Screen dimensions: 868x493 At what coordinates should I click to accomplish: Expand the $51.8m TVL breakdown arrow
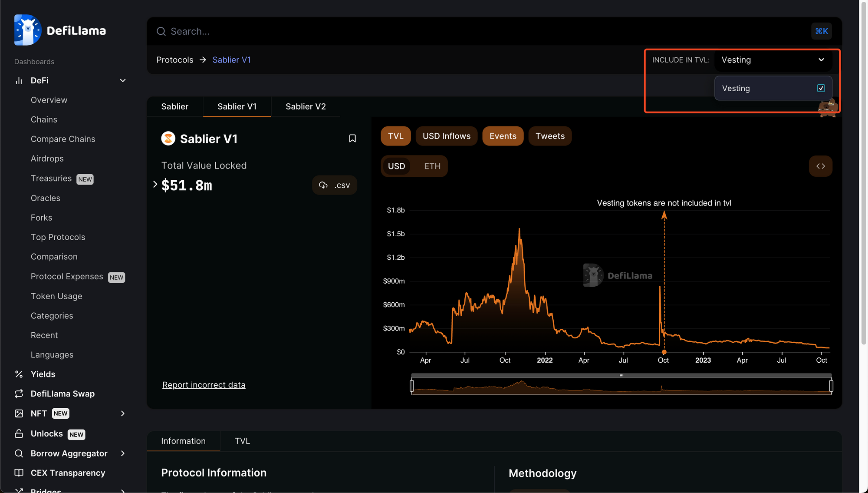[155, 184]
